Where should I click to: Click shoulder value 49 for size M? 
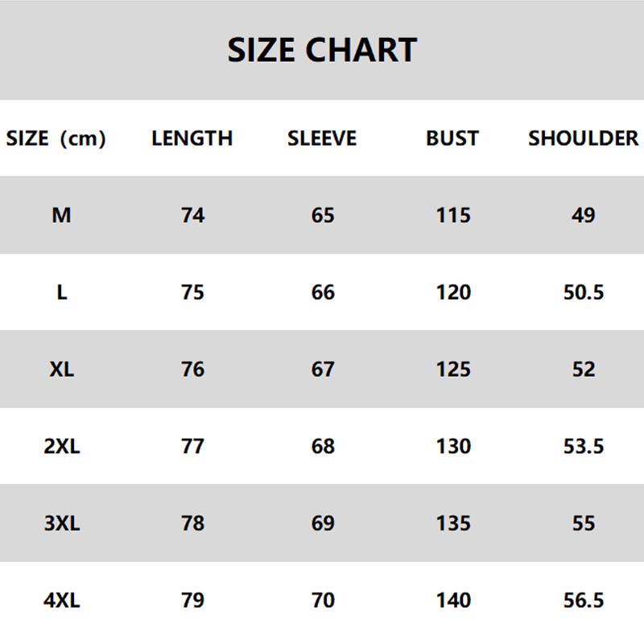pyautogui.click(x=584, y=215)
